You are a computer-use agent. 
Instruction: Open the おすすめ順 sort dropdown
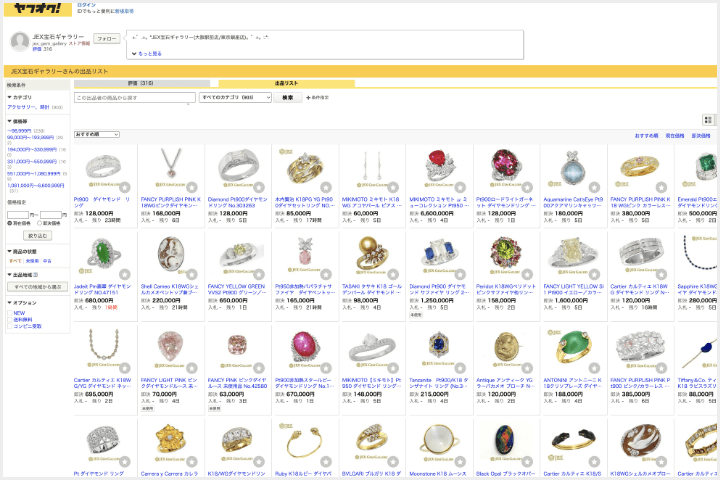click(97, 134)
